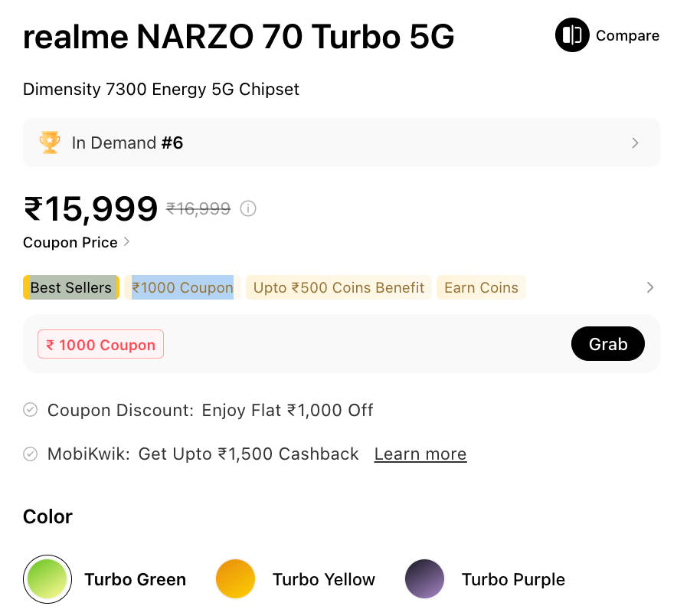The width and height of the screenshot is (677, 616).
Task: Choose the Turbo Yellow color option
Action: click(234, 579)
